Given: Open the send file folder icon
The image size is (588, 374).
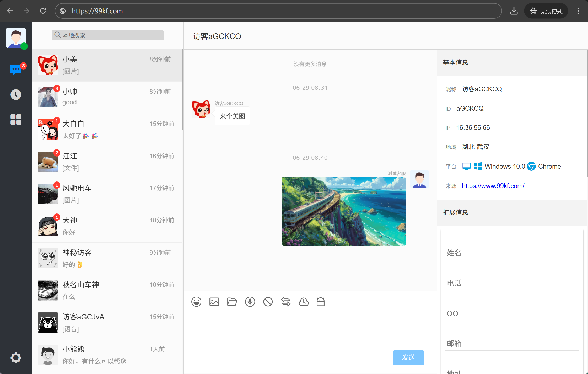Looking at the screenshot, I should (232, 302).
